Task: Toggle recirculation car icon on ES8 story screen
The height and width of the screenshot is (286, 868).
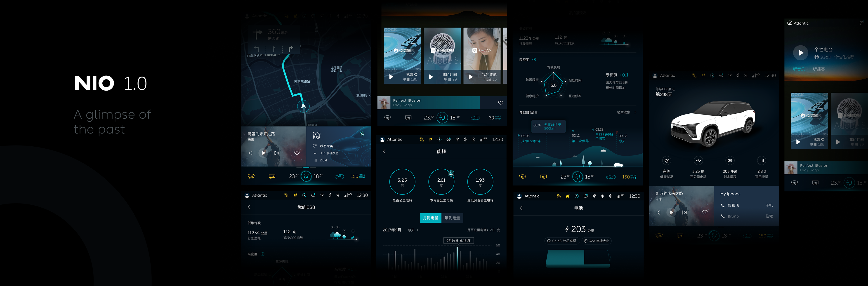Action: [x=611, y=177]
